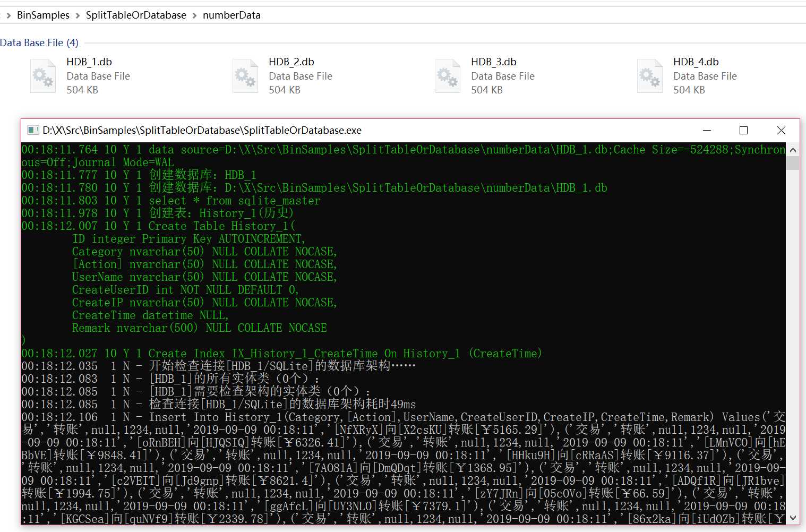The image size is (806, 532).
Task: Click the 'select * from sqlite_master' log line
Action: (x=171, y=201)
